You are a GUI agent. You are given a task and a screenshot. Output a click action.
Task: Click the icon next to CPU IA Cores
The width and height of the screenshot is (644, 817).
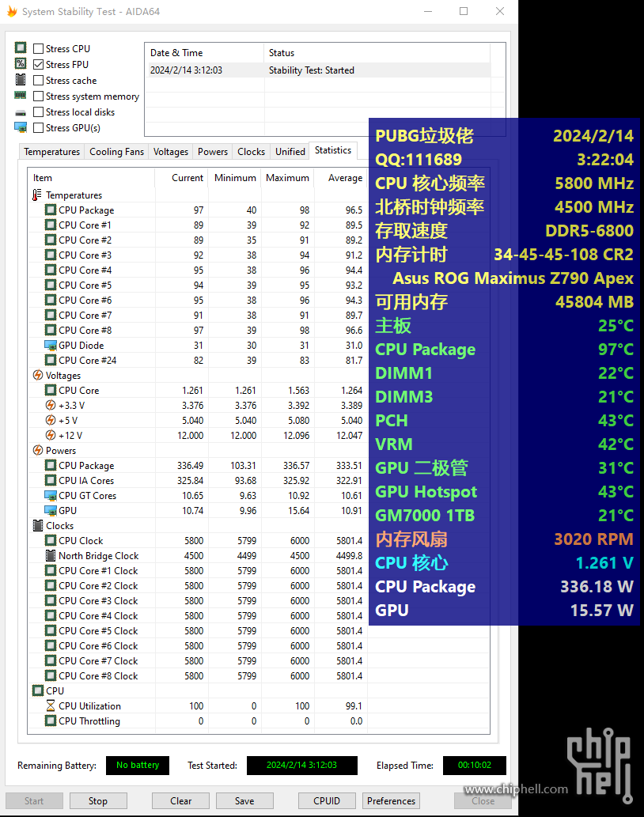[51, 480]
